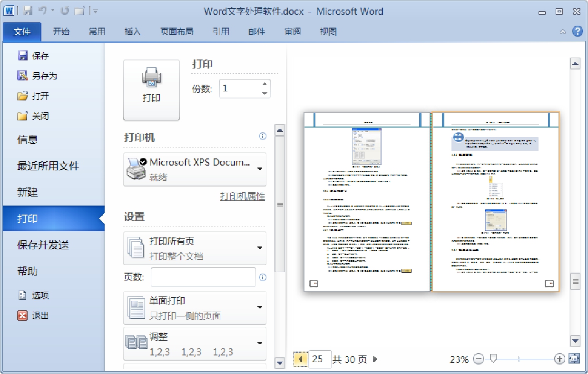Go to the next preview page
Screen dimensions: 588x374
pos(375,359)
